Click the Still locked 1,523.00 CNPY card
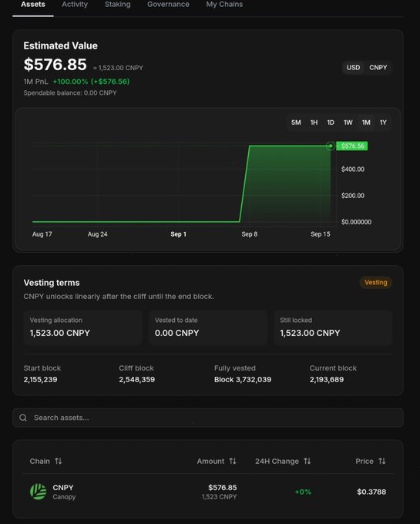Screen dimensions: 420x524 tap(333, 327)
